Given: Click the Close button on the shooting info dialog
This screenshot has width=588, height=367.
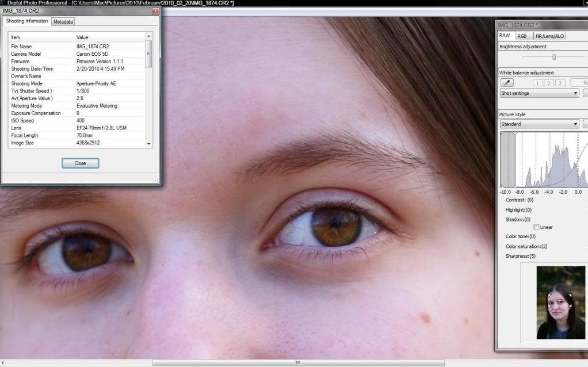Looking at the screenshot, I should pos(80,163).
